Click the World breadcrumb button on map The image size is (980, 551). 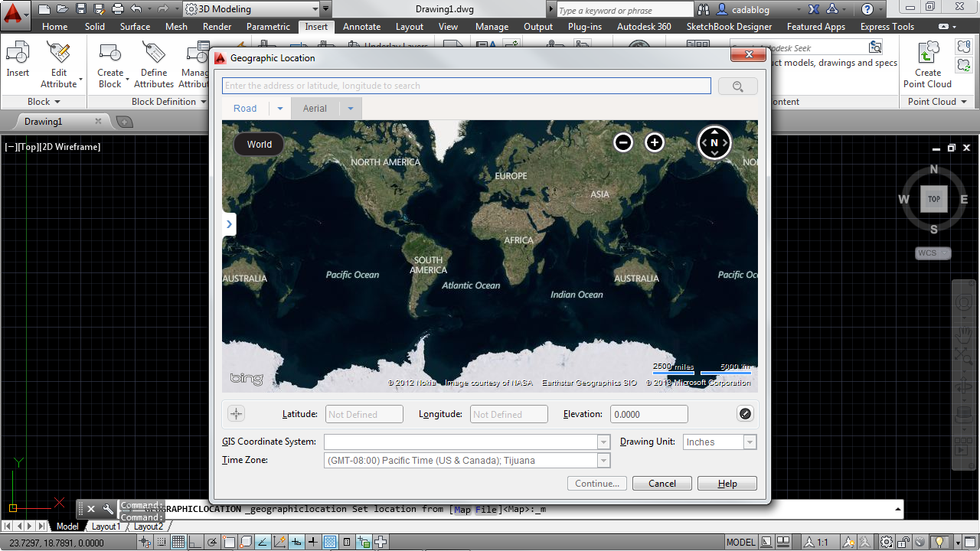(x=259, y=144)
